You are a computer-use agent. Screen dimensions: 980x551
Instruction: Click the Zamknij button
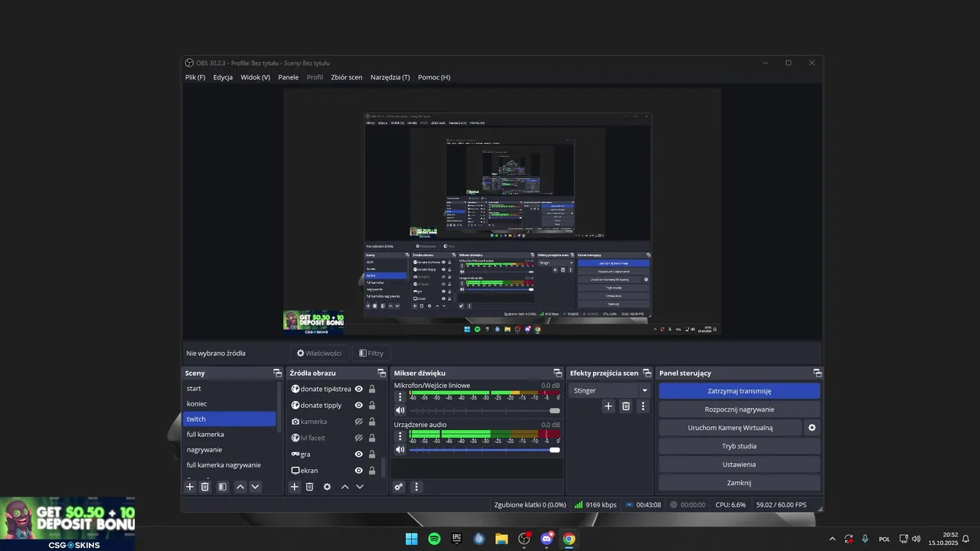[739, 483]
